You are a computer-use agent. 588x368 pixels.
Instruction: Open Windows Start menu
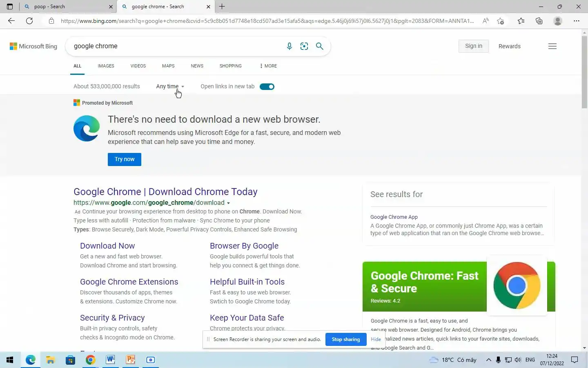click(10, 360)
